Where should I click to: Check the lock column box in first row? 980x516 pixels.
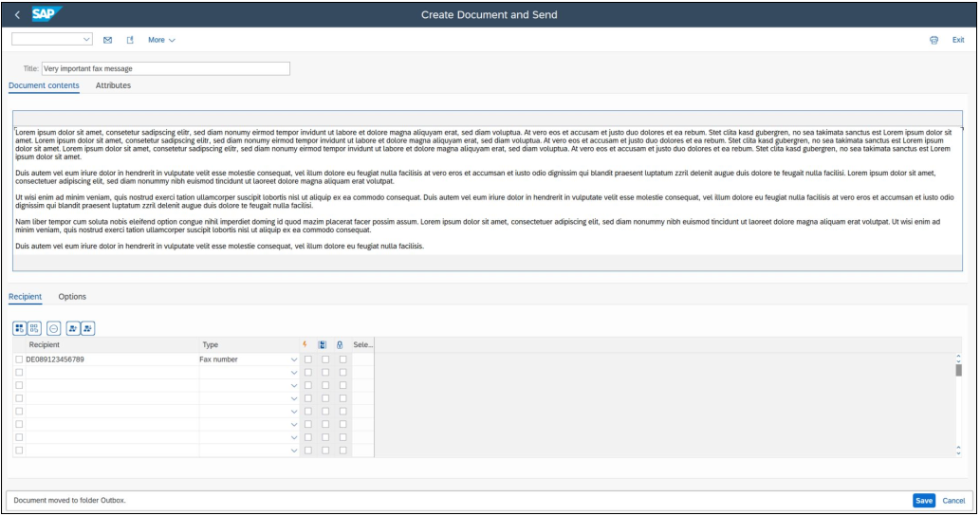[x=342, y=359]
